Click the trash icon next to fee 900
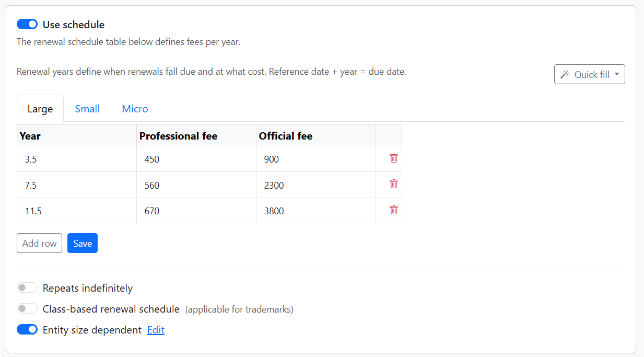Viewport: 644px width, 357px height. point(393,159)
